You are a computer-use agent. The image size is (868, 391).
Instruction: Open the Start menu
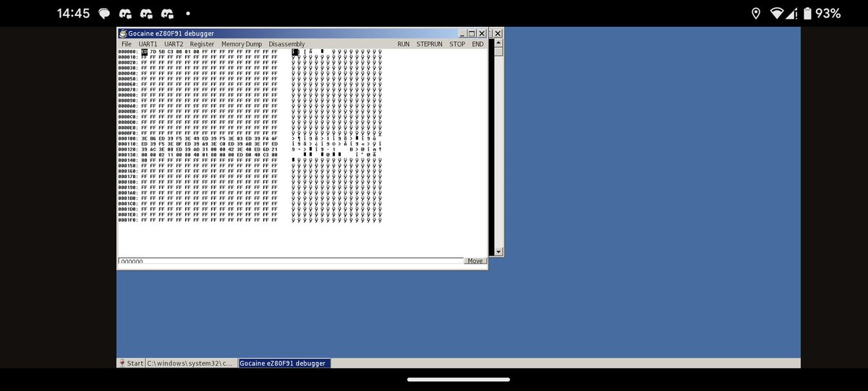click(x=132, y=363)
